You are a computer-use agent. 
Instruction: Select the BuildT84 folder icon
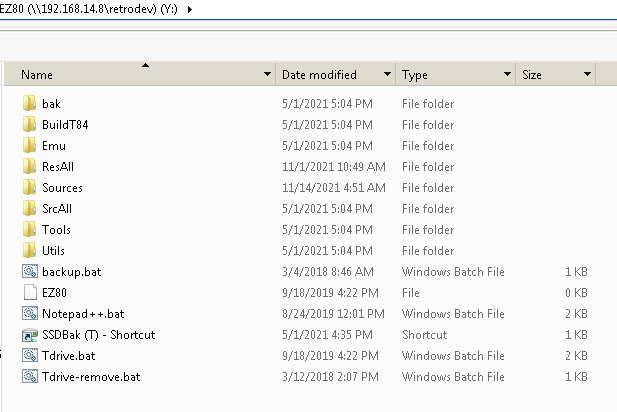click(30, 124)
